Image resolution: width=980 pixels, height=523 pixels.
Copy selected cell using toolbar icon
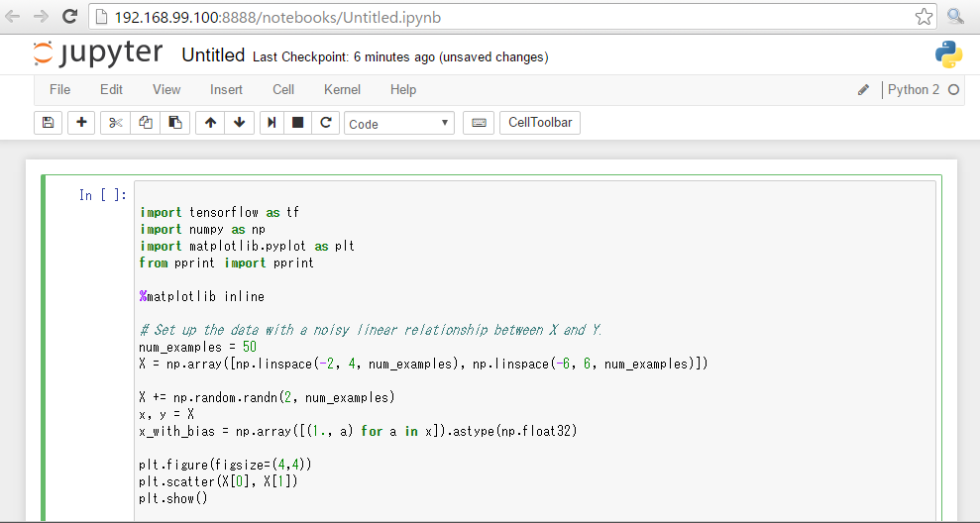point(146,123)
